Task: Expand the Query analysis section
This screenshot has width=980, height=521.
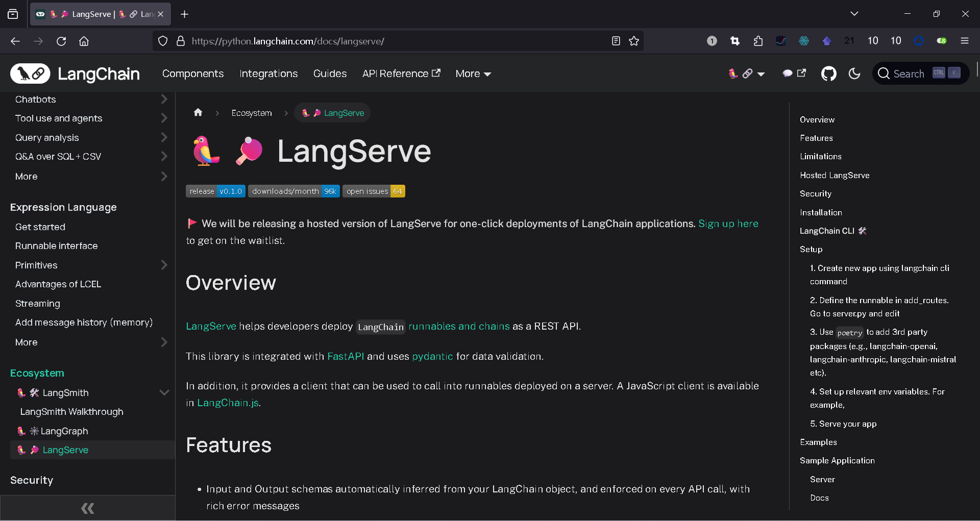Action: pyautogui.click(x=164, y=138)
